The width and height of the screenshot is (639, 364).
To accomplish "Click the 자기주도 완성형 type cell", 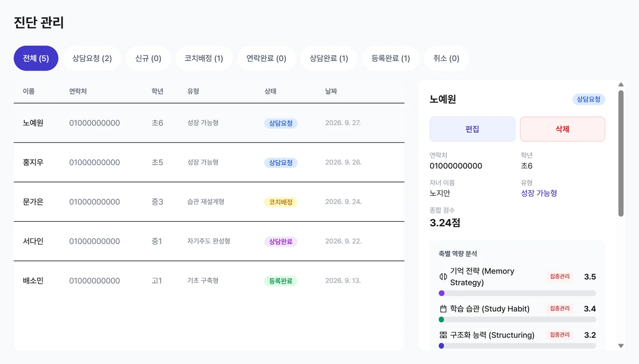I will (209, 241).
